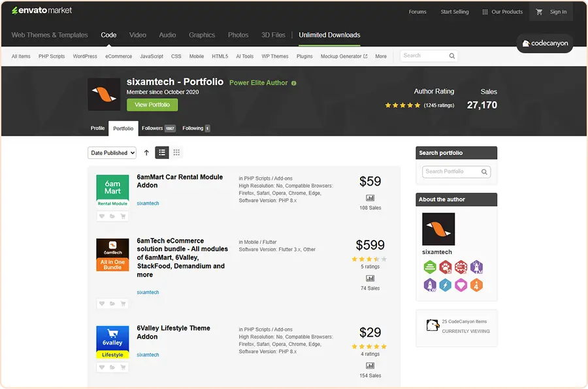Click sales chart icon under $599 price
The width and height of the screenshot is (588, 389).
[370, 279]
